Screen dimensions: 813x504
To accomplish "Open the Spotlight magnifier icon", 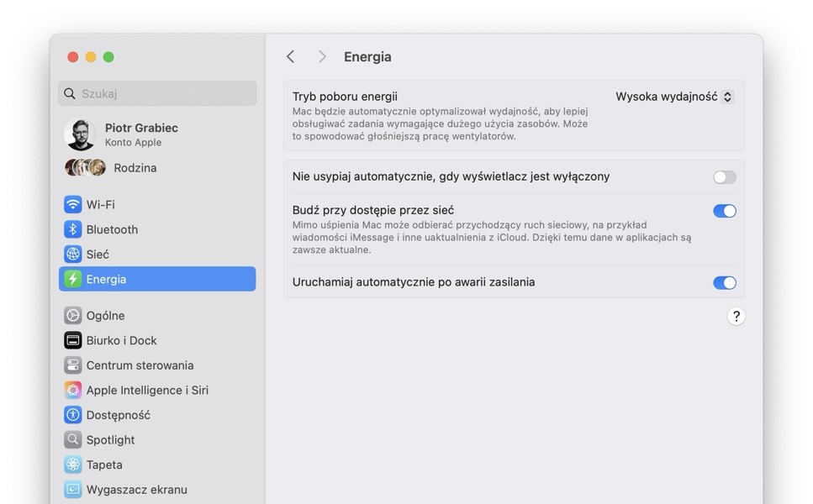I will click(72, 440).
